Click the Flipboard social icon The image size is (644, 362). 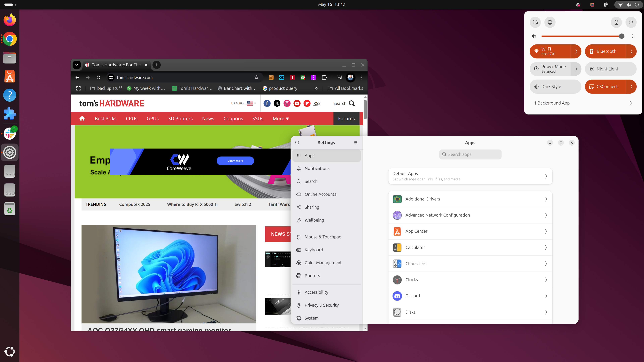(307, 103)
